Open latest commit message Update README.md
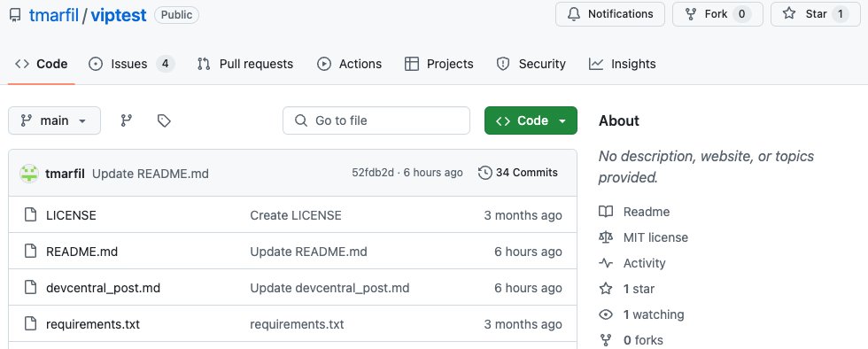 tap(151, 174)
